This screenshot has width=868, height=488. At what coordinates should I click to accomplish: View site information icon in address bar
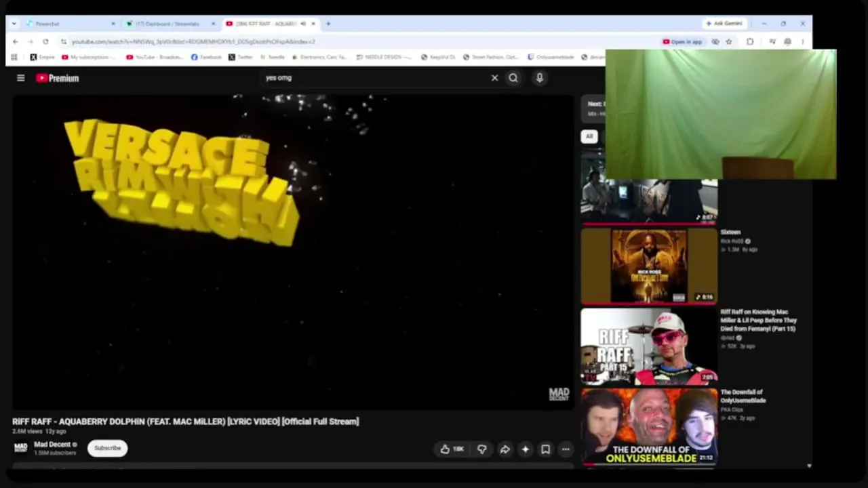click(x=64, y=41)
